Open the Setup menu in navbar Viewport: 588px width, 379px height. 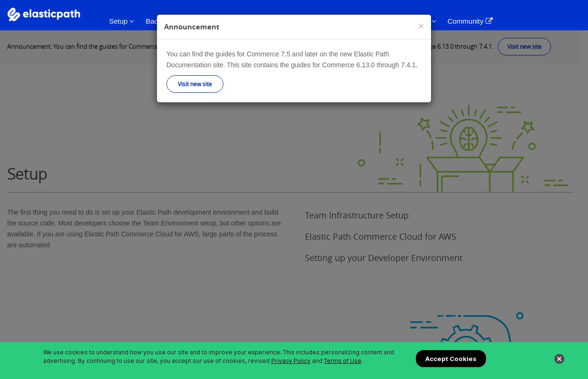click(x=121, y=21)
